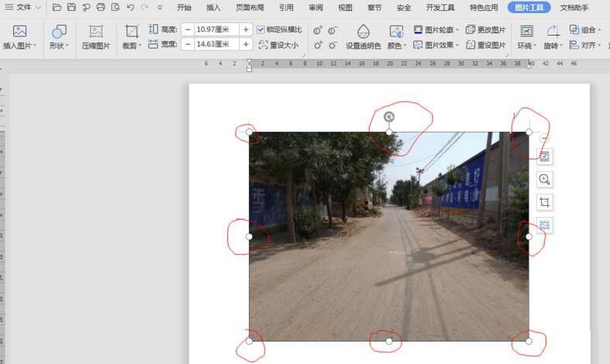Click the Save icon in quick toolbar
The width and height of the screenshot is (610, 364).
(x=71, y=7)
